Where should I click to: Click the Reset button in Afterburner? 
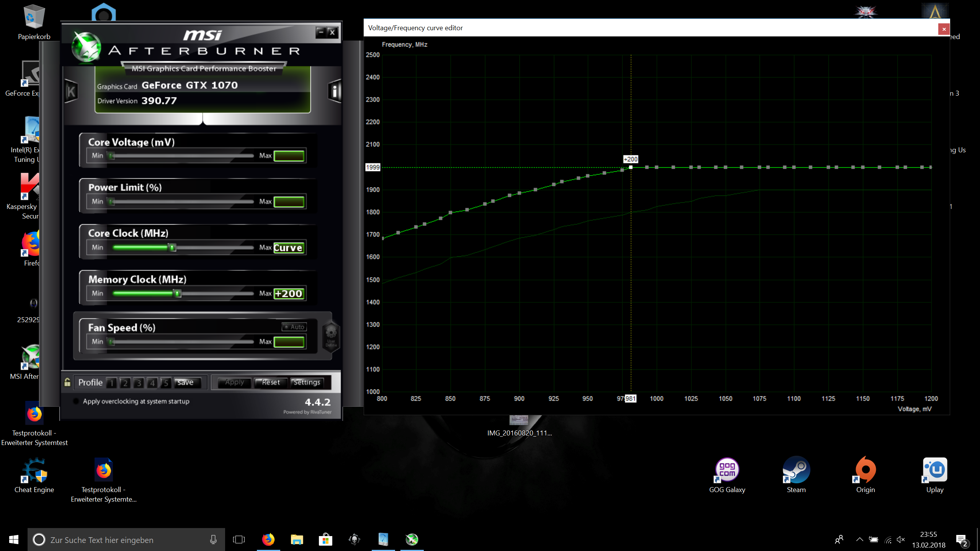271,382
